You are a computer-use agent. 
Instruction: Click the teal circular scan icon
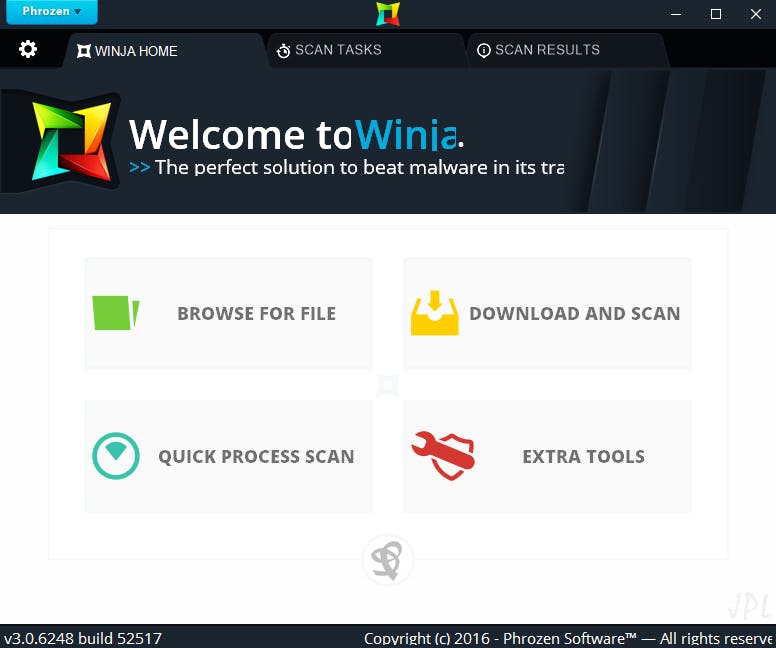(x=116, y=456)
